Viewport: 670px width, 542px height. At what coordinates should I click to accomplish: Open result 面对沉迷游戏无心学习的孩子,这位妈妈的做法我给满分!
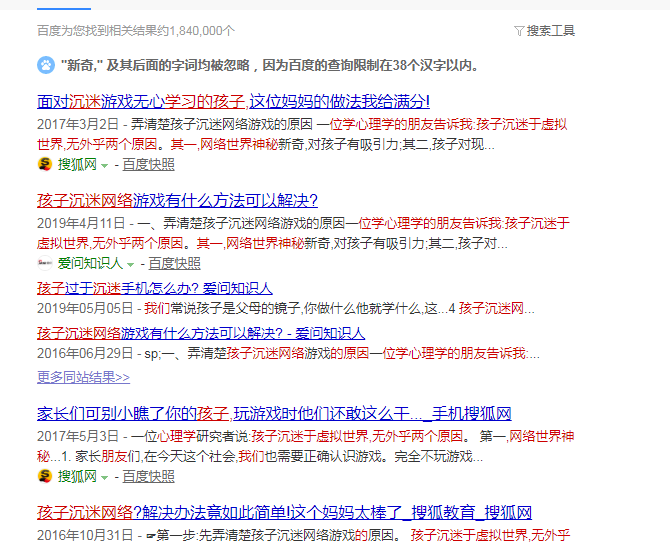pyautogui.click(x=233, y=102)
